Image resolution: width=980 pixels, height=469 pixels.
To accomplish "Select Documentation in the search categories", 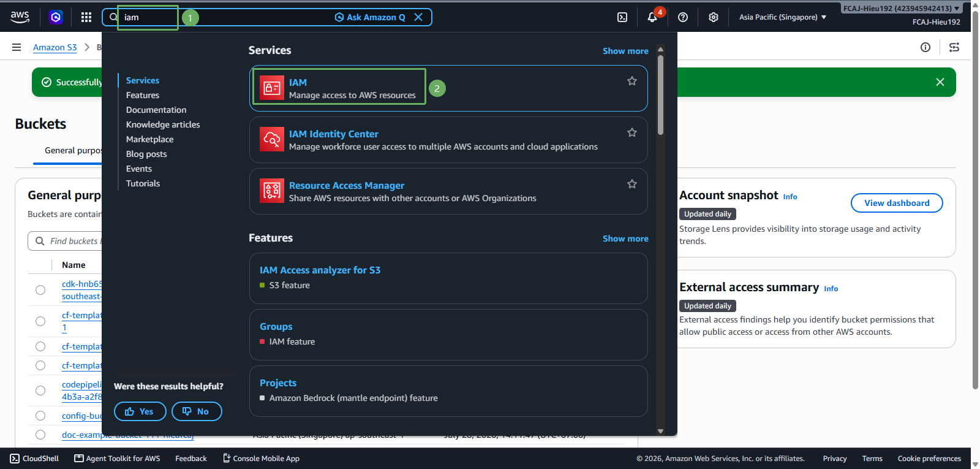I will 156,110.
